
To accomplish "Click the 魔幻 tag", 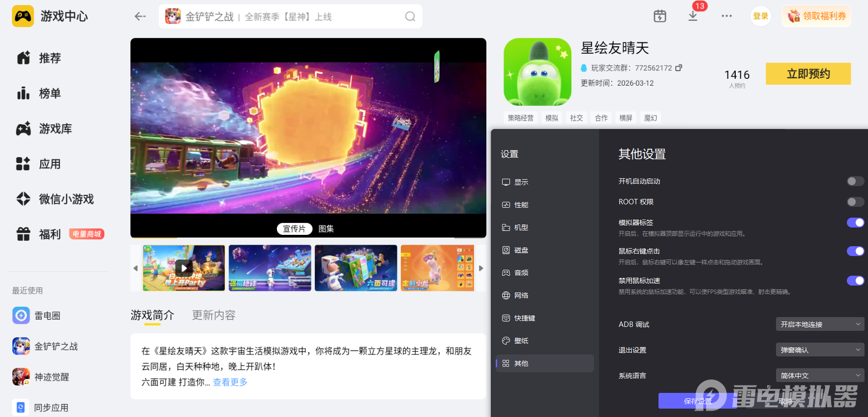I will 650,118.
